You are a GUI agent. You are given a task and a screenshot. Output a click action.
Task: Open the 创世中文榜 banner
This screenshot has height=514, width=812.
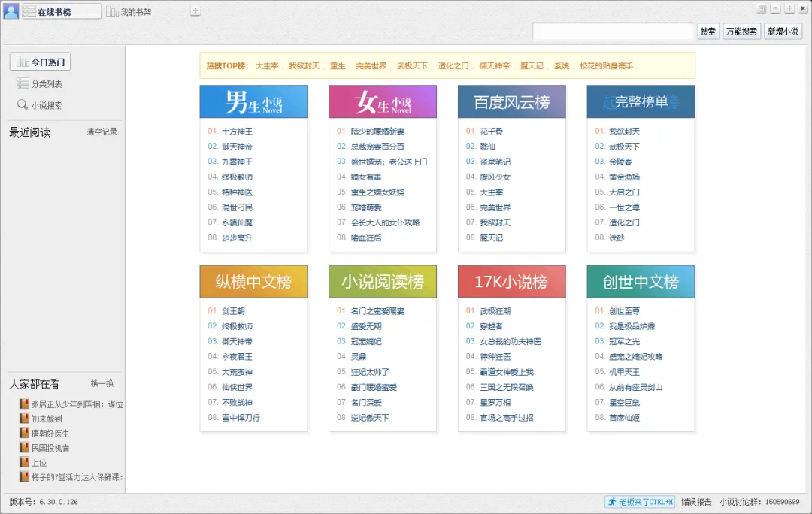point(641,282)
